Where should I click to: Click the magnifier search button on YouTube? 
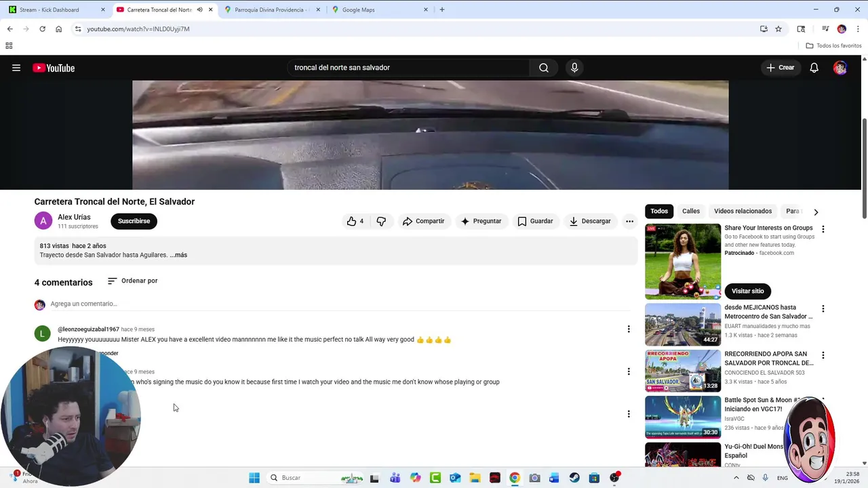pyautogui.click(x=544, y=68)
